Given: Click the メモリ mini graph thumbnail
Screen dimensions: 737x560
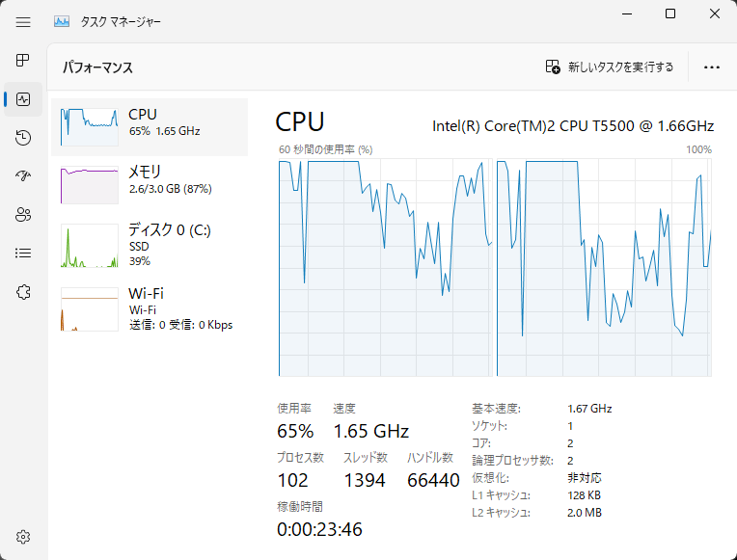Looking at the screenshot, I should 90,184.
